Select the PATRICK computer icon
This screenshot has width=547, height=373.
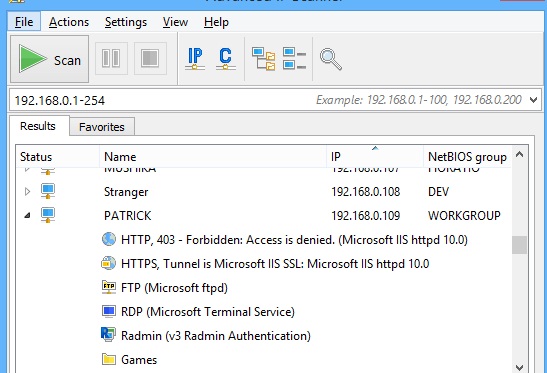48,215
